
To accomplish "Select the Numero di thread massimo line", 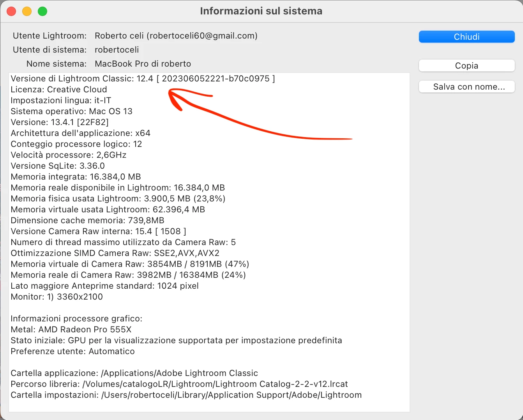I will click(123, 242).
